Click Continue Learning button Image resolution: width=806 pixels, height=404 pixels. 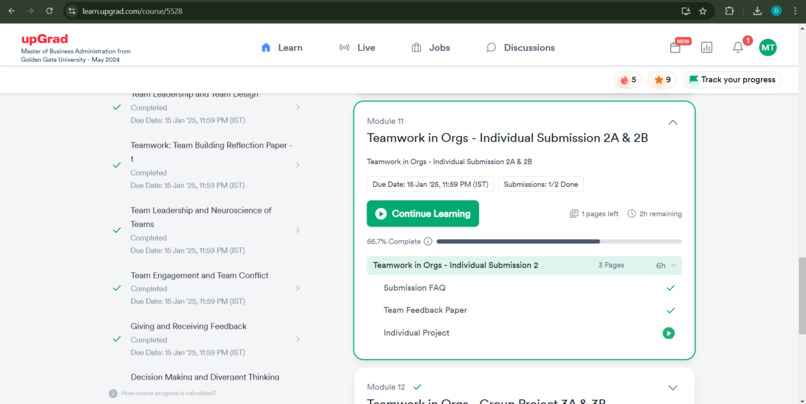tap(423, 214)
